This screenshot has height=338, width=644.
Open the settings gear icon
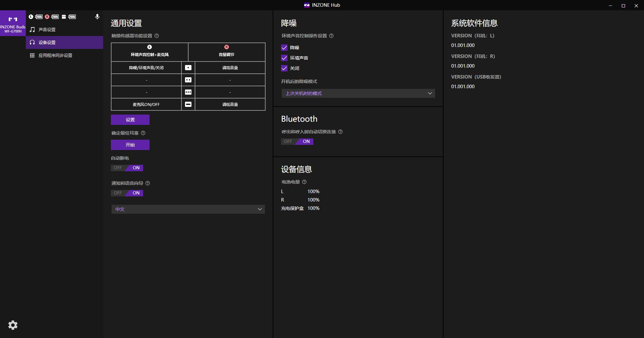coord(13,325)
